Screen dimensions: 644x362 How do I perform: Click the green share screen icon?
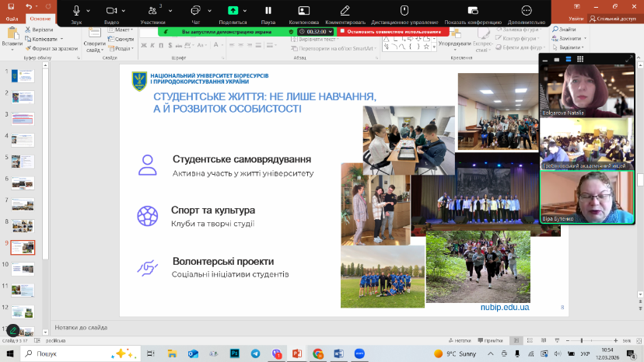(233, 10)
